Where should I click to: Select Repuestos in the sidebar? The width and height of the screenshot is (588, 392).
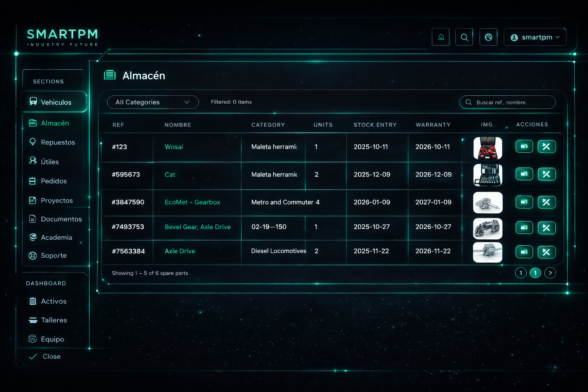click(x=57, y=142)
